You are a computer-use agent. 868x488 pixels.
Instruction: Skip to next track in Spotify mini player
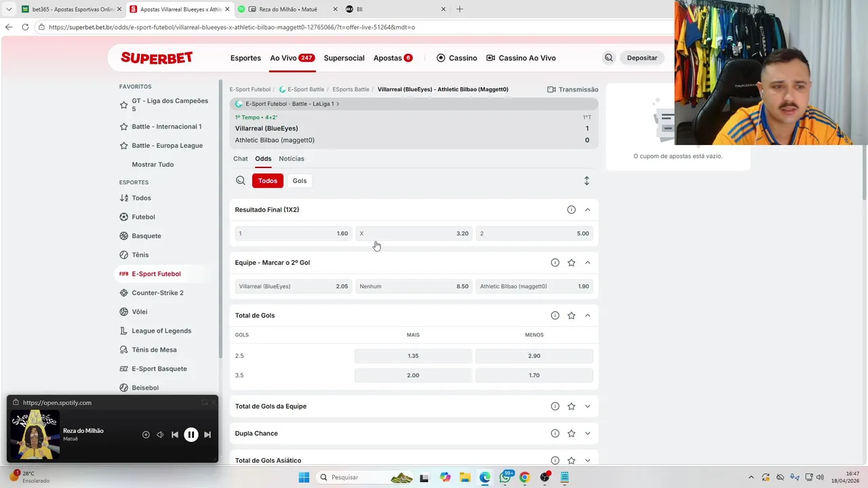coord(208,434)
